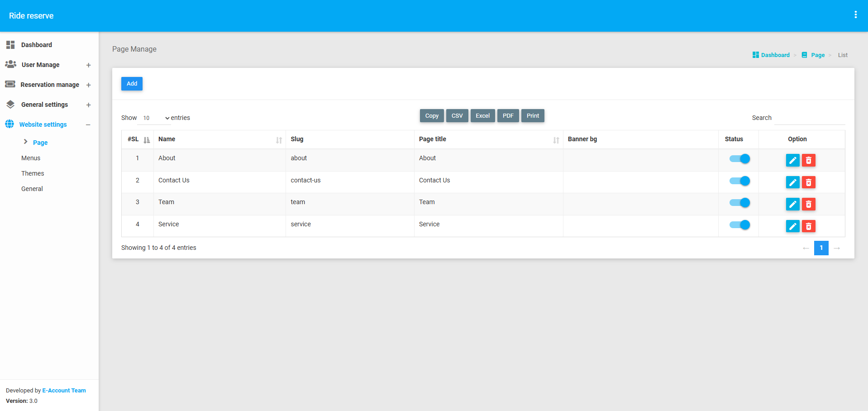The width and height of the screenshot is (868, 411).
Task: Follow the E-Account Team link
Action: (x=64, y=391)
